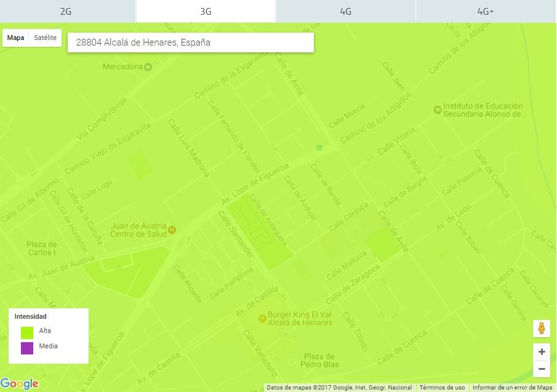The height and width of the screenshot is (392, 557).
Task: Zoom out with the minus button
Action: click(x=542, y=369)
